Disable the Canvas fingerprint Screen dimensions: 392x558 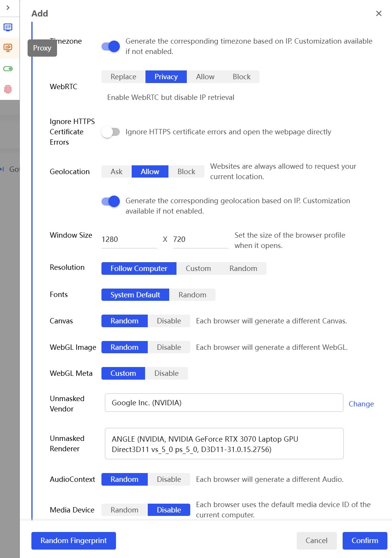pos(169,321)
